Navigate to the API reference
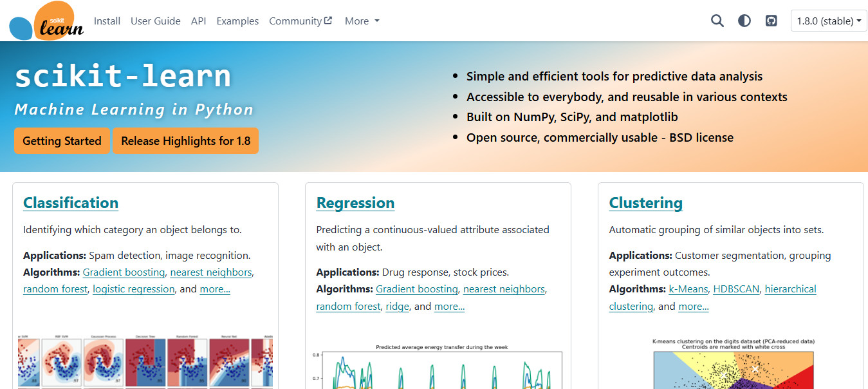Image resolution: width=868 pixels, height=389 pixels. [x=198, y=21]
